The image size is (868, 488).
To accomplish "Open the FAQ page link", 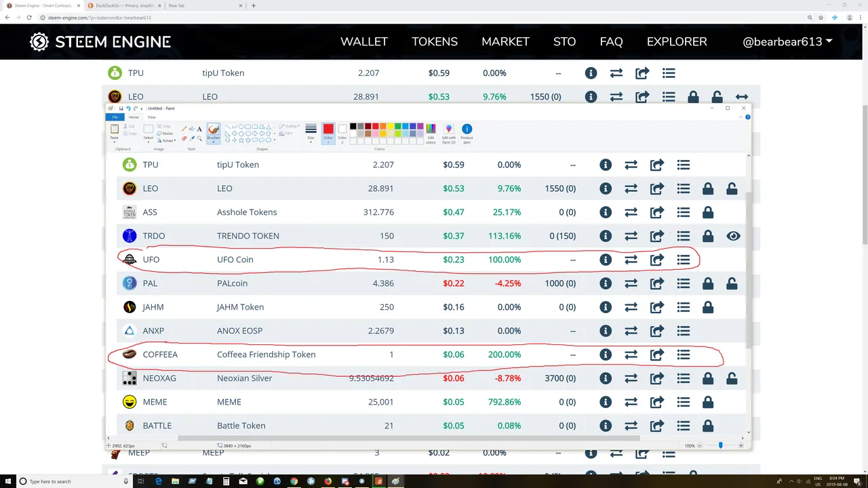I will 611,41.
